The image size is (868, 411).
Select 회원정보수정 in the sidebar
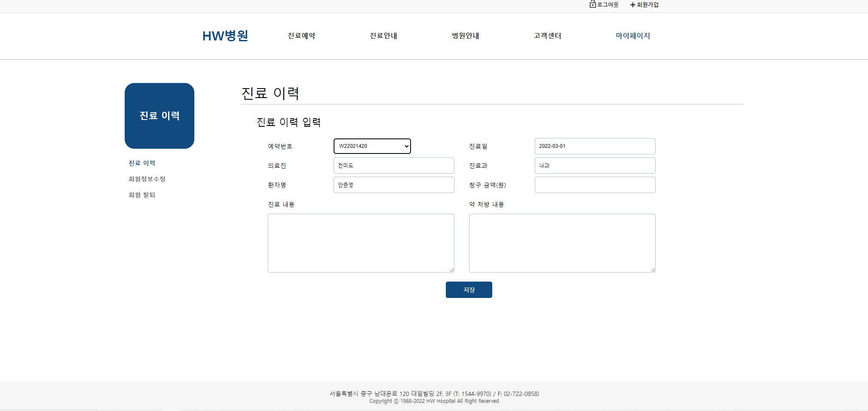click(147, 179)
